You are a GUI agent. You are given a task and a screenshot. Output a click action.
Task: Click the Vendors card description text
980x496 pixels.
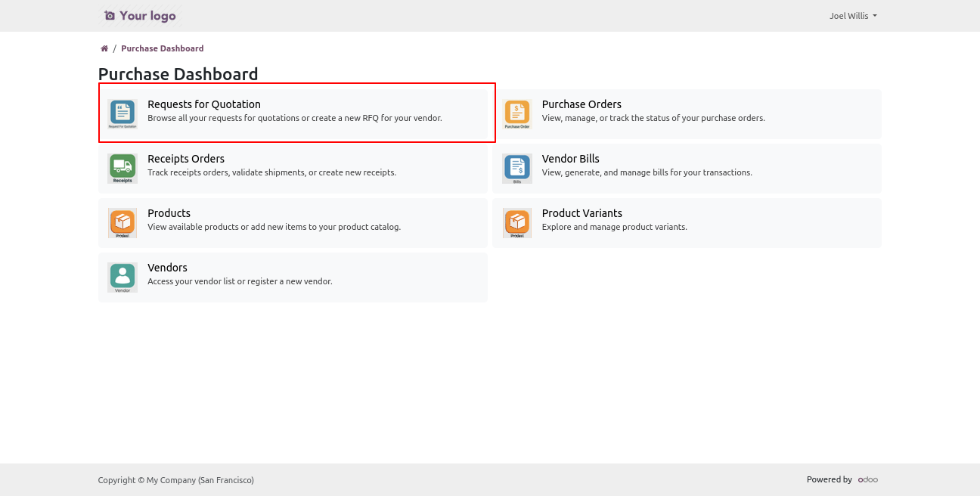(240, 281)
